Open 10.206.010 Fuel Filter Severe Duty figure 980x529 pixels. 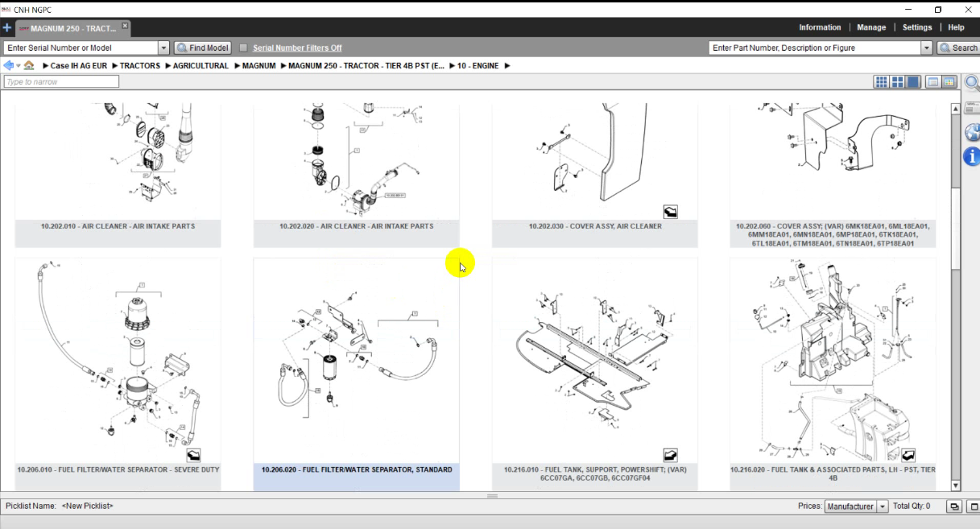(118, 374)
